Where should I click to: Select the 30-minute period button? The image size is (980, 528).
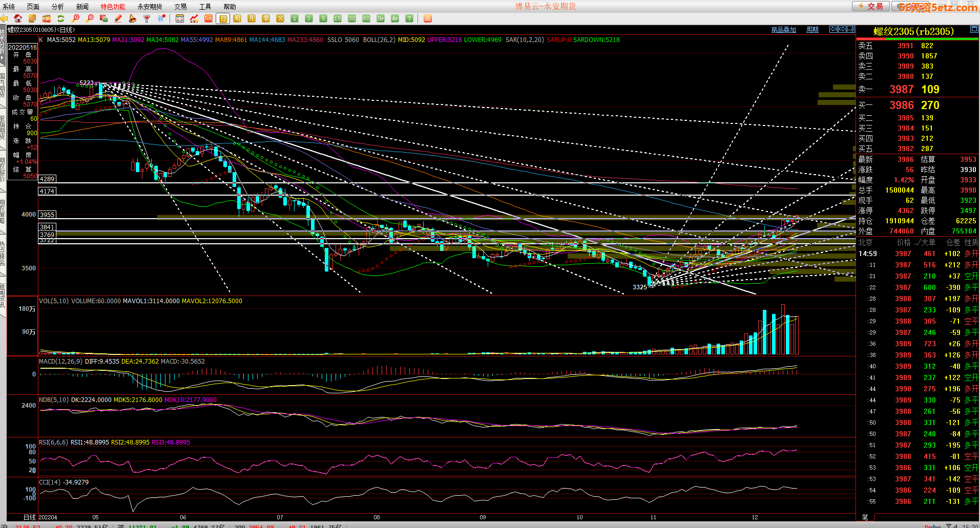pos(352,18)
